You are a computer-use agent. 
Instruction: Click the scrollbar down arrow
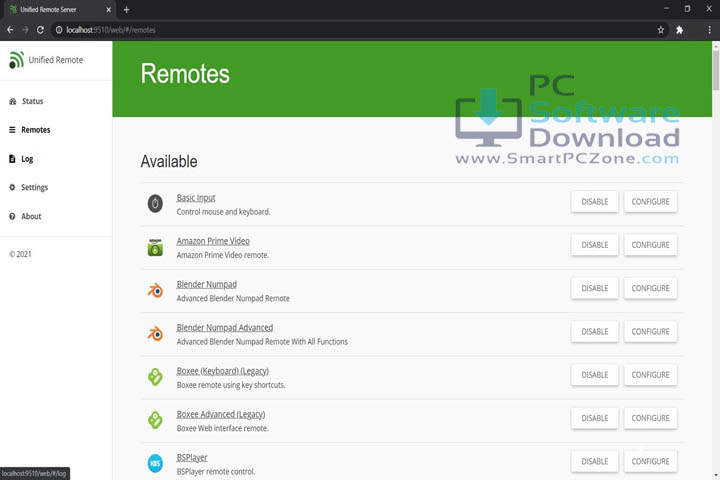(x=716, y=475)
